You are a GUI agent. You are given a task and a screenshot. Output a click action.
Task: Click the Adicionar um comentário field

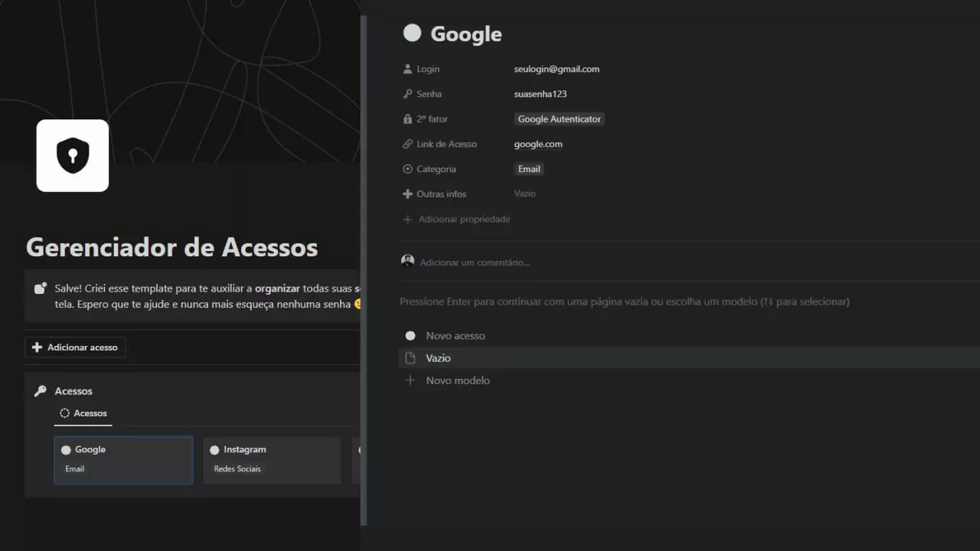click(475, 262)
